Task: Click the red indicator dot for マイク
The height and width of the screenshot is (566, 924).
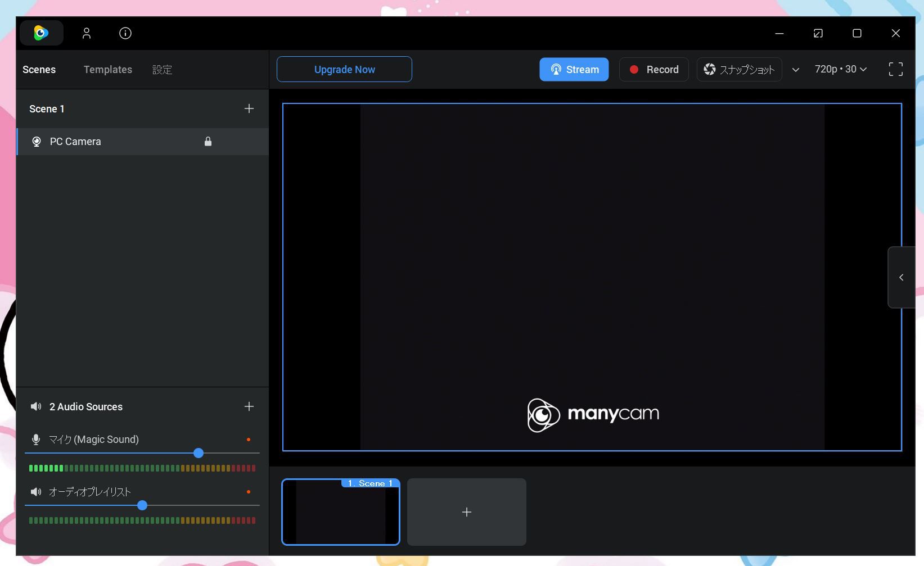Action: [249, 440]
